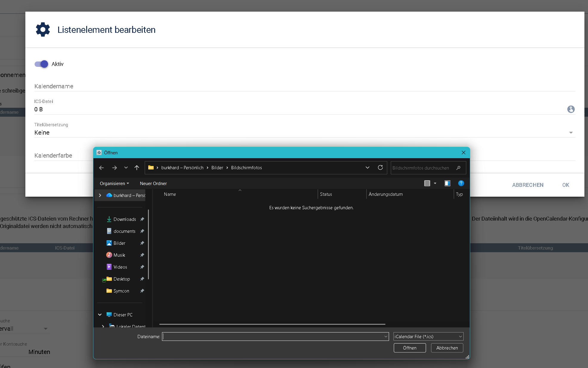Open the Dateiname history dropdown arrow
The width and height of the screenshot is (588, 368).
386,336
